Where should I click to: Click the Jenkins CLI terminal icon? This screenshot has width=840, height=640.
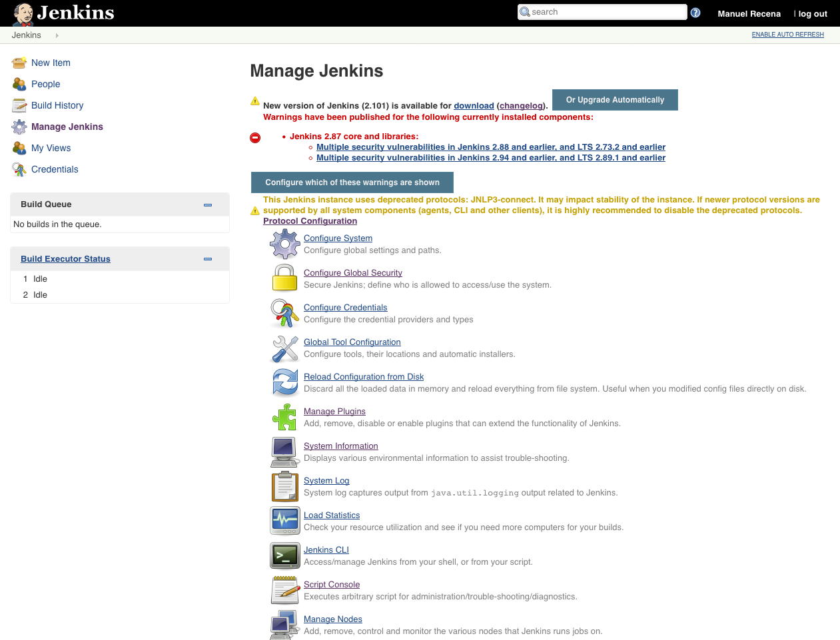pos(285,555)
